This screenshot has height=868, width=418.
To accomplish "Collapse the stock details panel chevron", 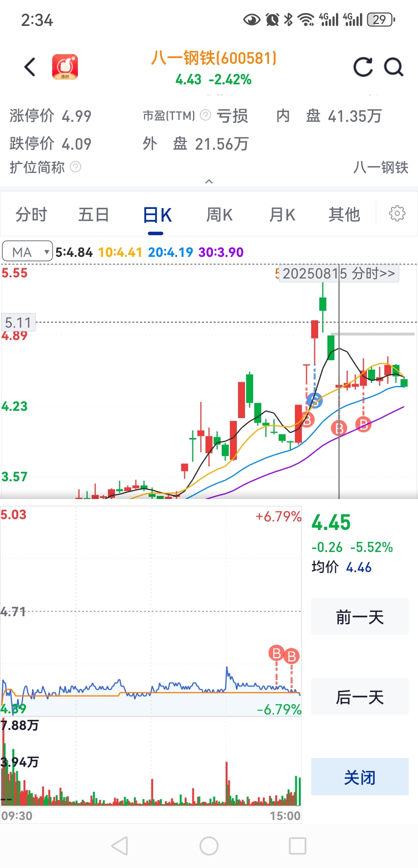I will pyautogui.click(x=209, y=181).
